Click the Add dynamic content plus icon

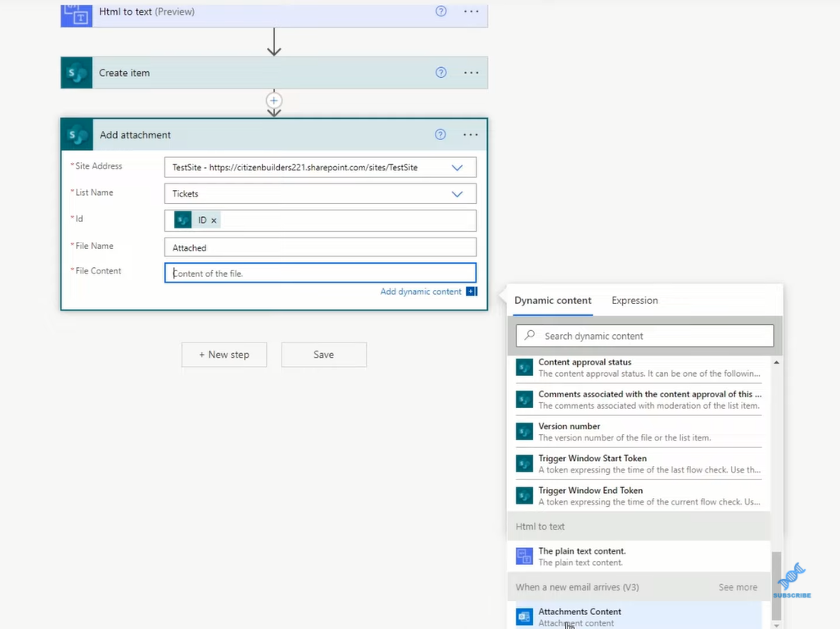[x=472, y=292]
